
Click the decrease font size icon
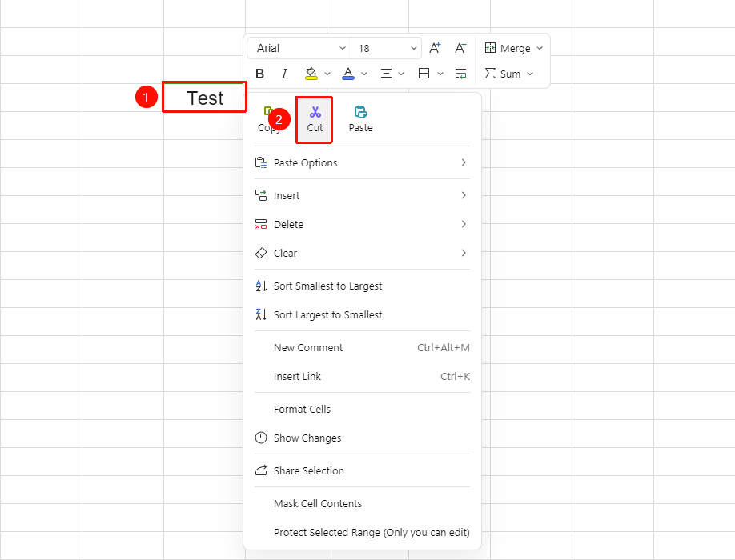tap(460, 48)
